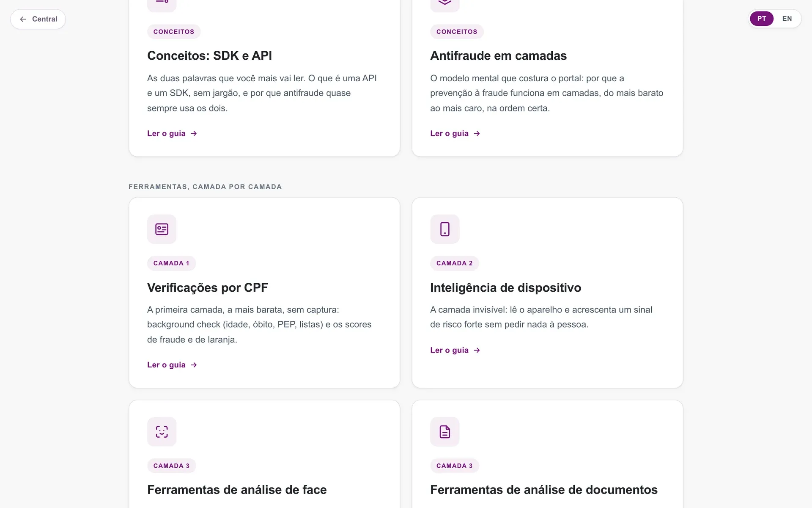Click the description starting "A camada invisível"
The image size is (812, 508).
pyautogui.click(x=541, y=317)
